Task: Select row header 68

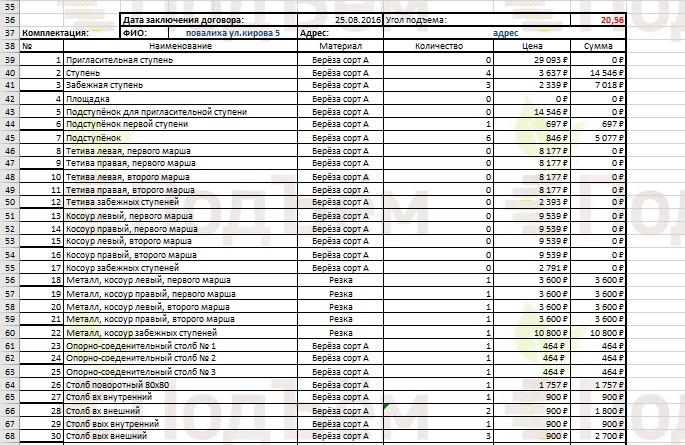Action: tap(10, 436)
